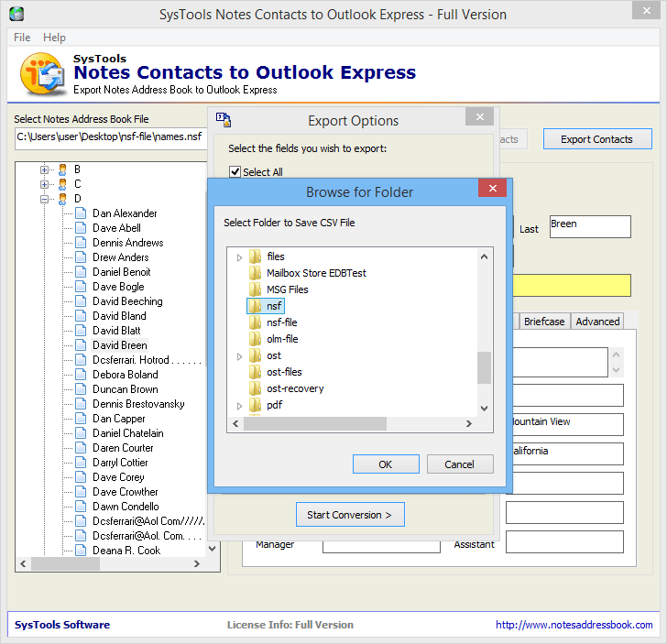Click OK in Browse for Folder

tap(386, 464)
